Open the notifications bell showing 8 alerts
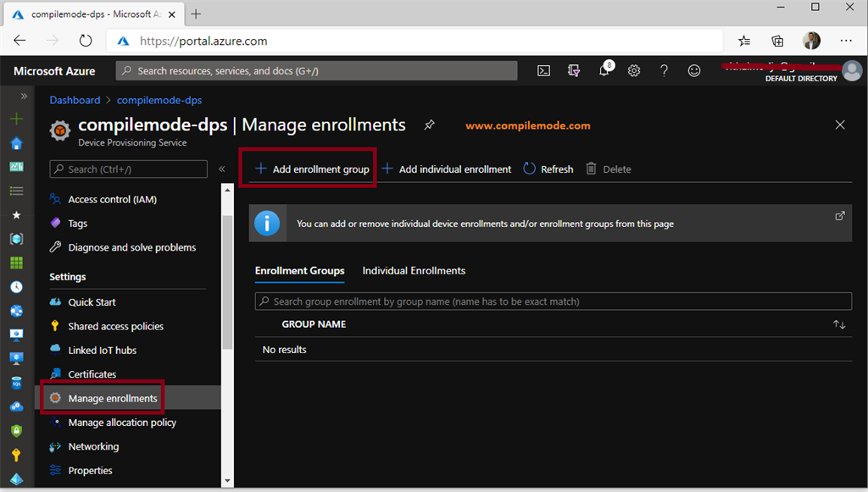 pyautogui.click(x=604, y=71)
